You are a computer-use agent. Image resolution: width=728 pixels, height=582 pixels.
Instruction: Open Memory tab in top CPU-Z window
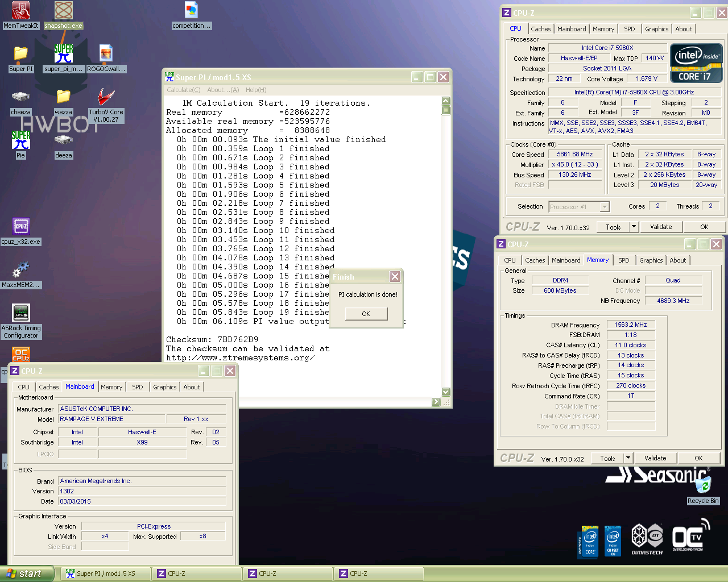[x=603, y=29]
